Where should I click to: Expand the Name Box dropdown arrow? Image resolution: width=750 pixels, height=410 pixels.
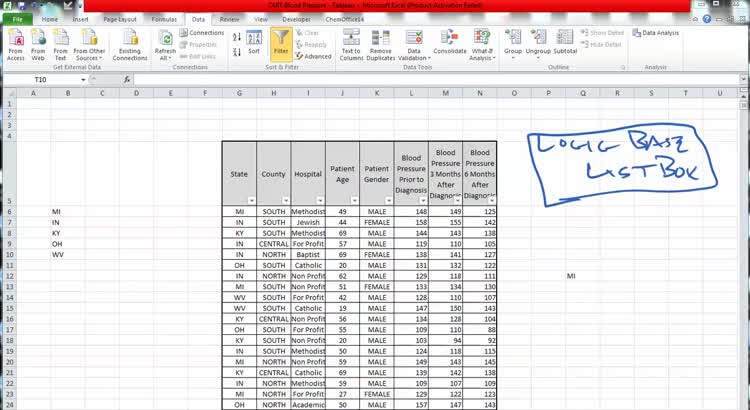click(x=83, y=80)
